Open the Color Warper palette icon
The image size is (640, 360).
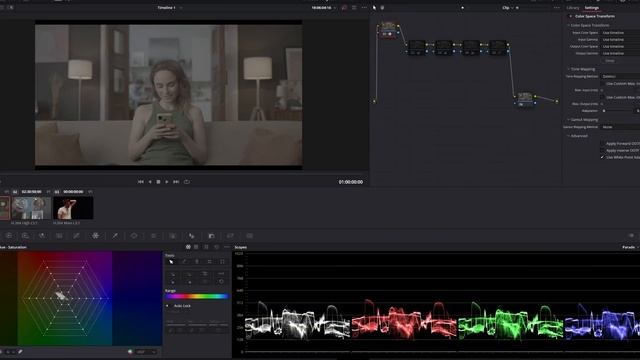(95, 236)
